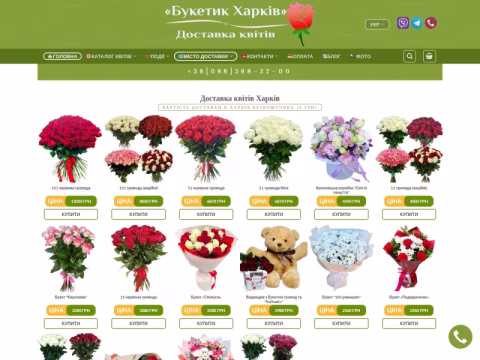Buy 51 троянда біла via КУПИТИ
480x360 pixels.
274,214
